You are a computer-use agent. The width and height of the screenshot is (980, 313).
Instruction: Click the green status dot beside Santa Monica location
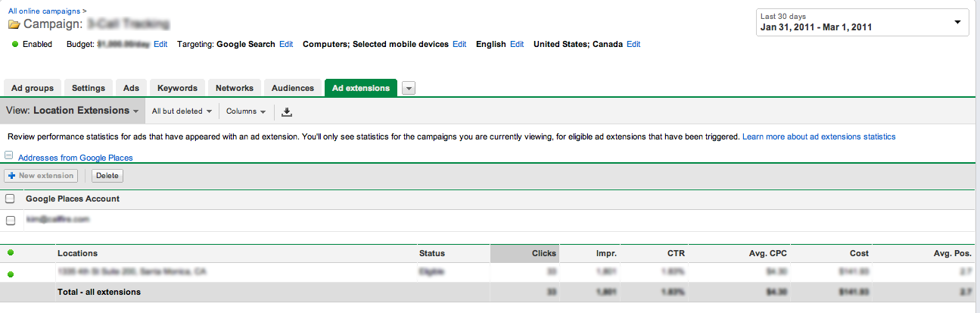pyautogui.click(x=11, y=274)
